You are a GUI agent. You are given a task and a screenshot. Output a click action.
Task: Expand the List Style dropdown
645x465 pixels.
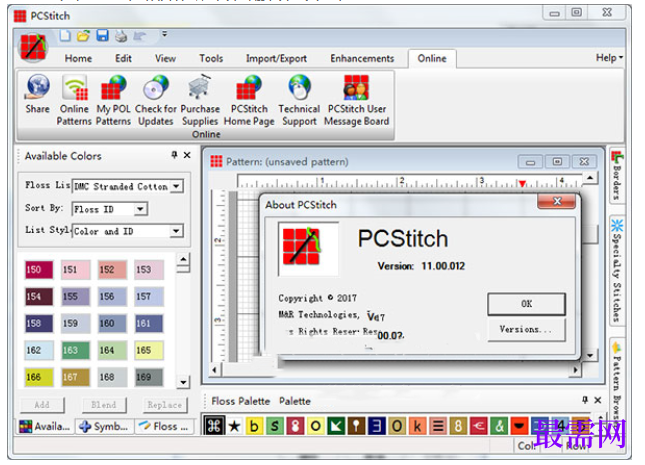pyautogui.click(x=176, y=231)
